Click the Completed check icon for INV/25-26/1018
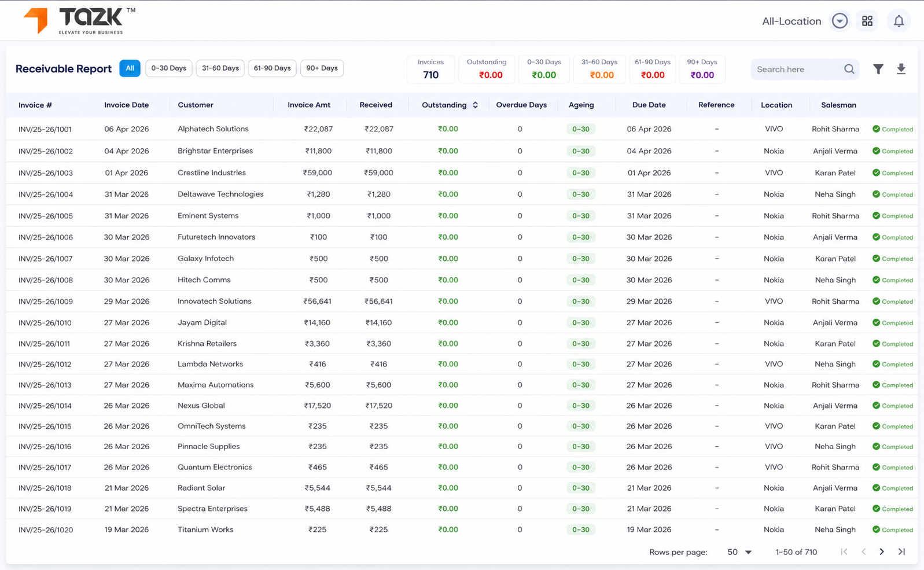The width and height of the screenshot is (924, 570). 876,488
